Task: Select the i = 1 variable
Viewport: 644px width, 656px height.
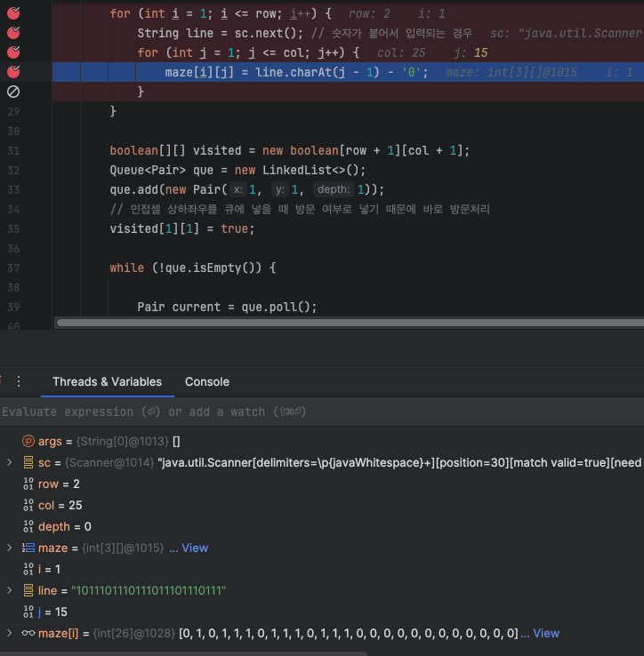Action: click(x=322, y=569)
